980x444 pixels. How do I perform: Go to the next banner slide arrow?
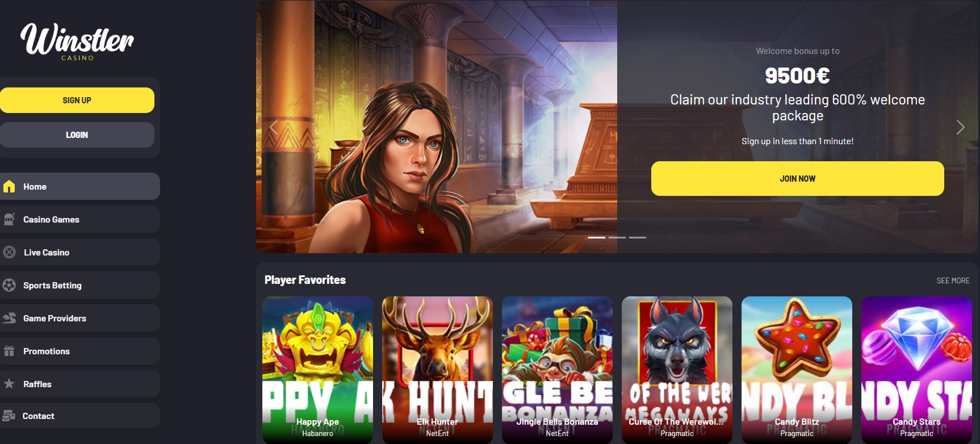point(960,127)
